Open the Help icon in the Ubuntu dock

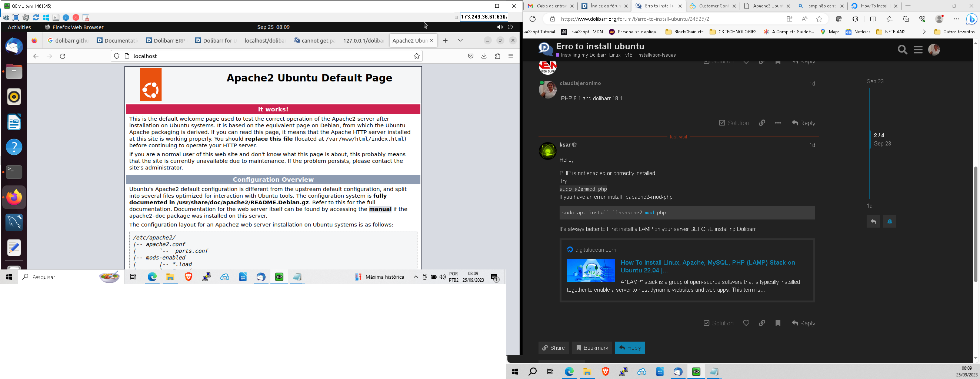[14, 147]
